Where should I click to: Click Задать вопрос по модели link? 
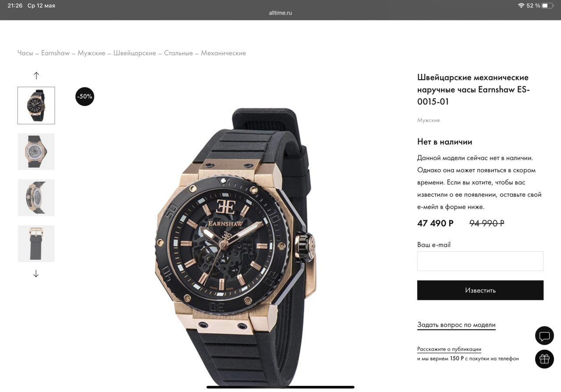pos(456,325)
